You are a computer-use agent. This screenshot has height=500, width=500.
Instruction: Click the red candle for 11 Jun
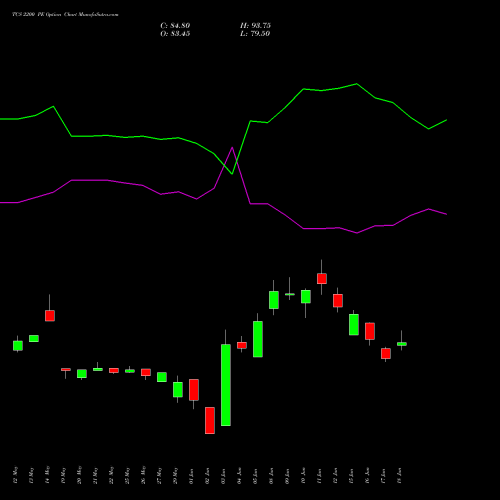click(322, 279)
